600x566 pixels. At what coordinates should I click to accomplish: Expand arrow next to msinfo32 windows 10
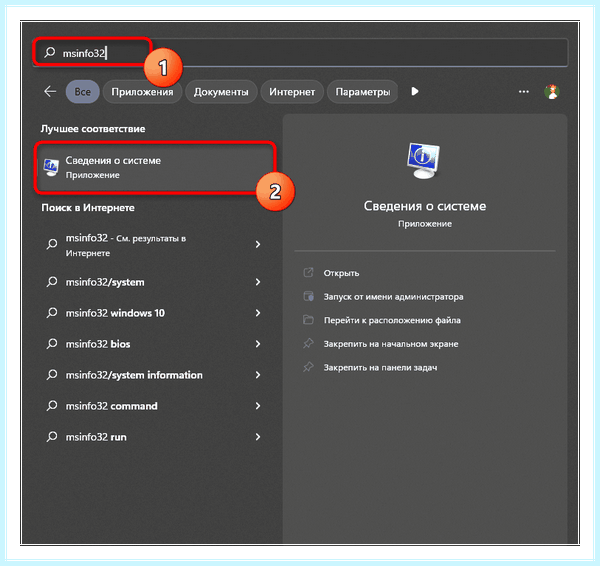258,313
